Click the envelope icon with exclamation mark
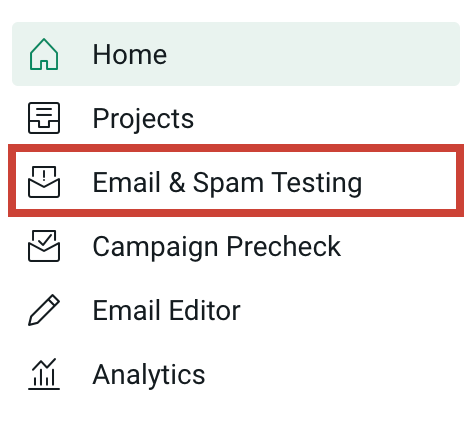The width and height of the screenshot is (464, 434). tap(44, 182)
